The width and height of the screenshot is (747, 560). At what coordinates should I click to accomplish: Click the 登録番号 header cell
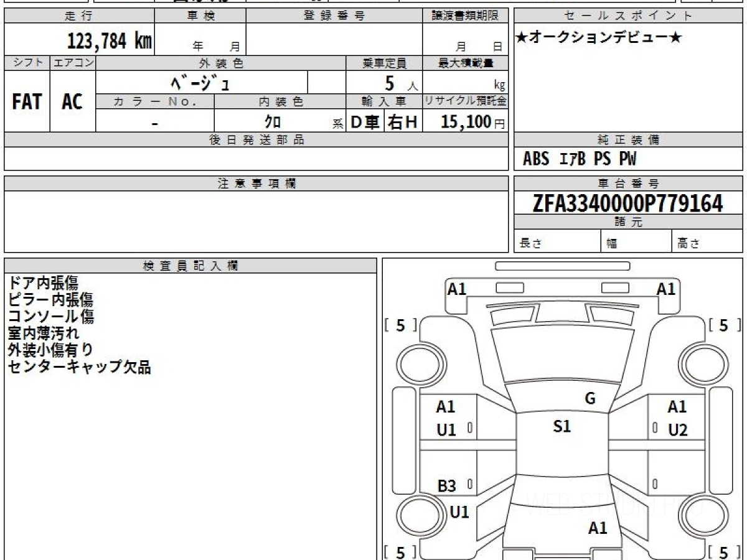(x=334, y=16)
